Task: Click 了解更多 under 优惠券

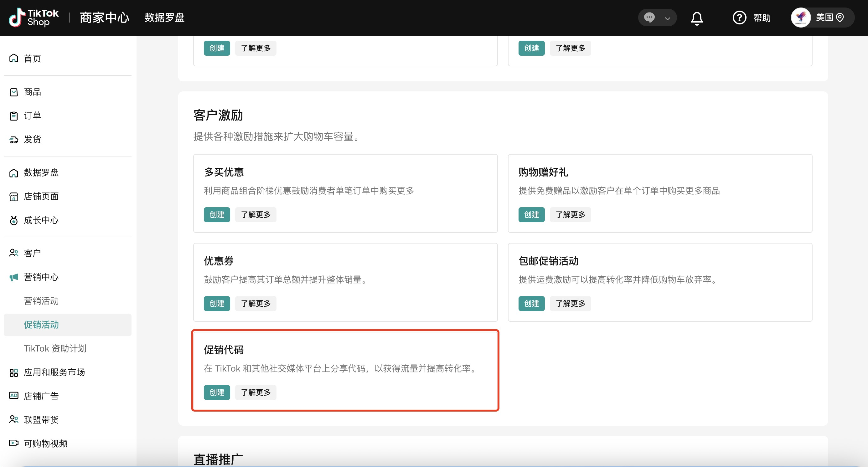Action: (x=256, y=303)
